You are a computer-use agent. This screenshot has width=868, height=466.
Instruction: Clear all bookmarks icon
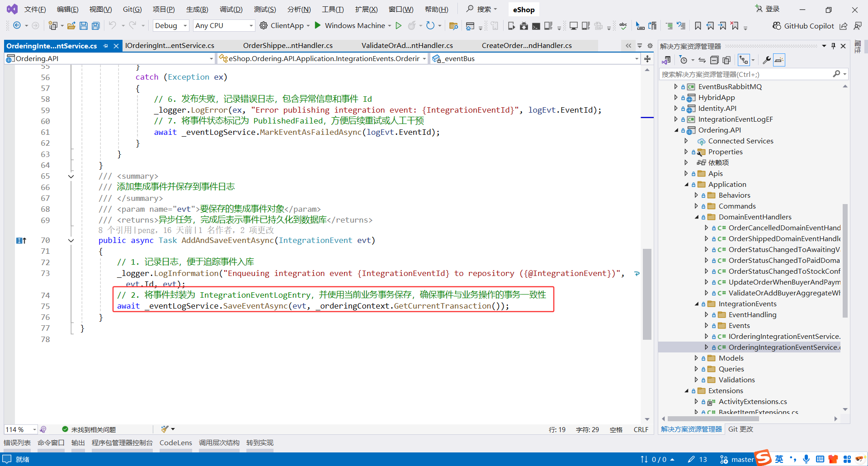click(x=735, y=26)
